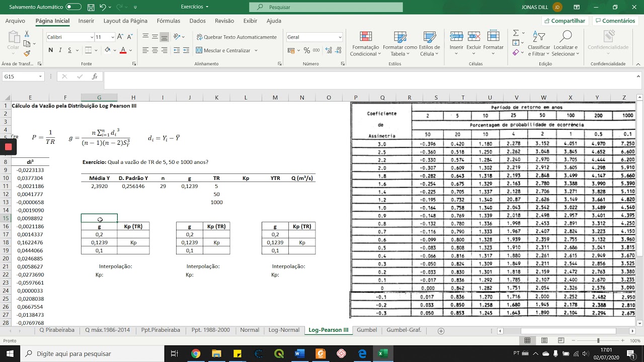Toggle underline formatting (S)
Screen dimensions: 644x362
(x=70, y=50)
